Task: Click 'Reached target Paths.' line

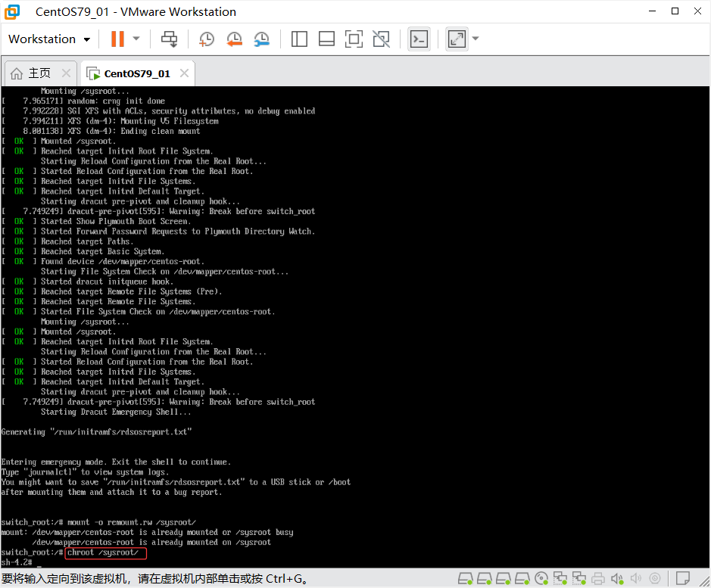Action: [x=87, y=241]
